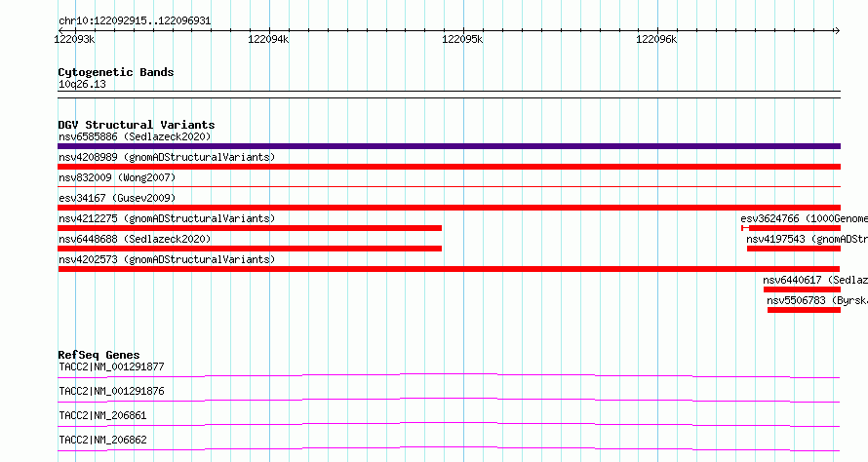Screen dimensions: 868x462
Task: Click the red nsv5506783 variant bar
Action: 804,310
